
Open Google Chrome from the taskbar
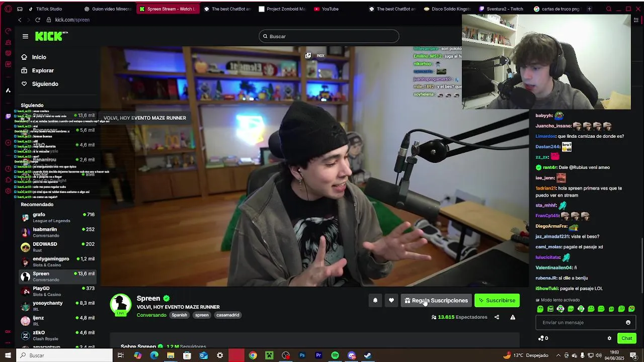click(253, 355)
